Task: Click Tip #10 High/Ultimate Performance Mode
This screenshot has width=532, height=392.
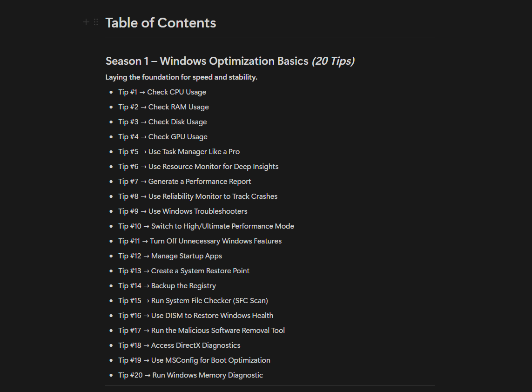Action: [206, 226]
